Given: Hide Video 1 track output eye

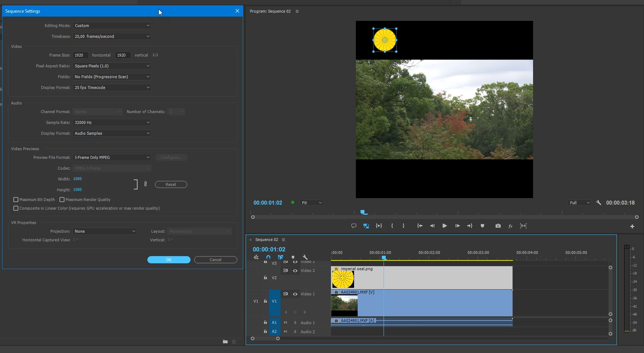Looking at the screenshot, I should coord(295,294).
